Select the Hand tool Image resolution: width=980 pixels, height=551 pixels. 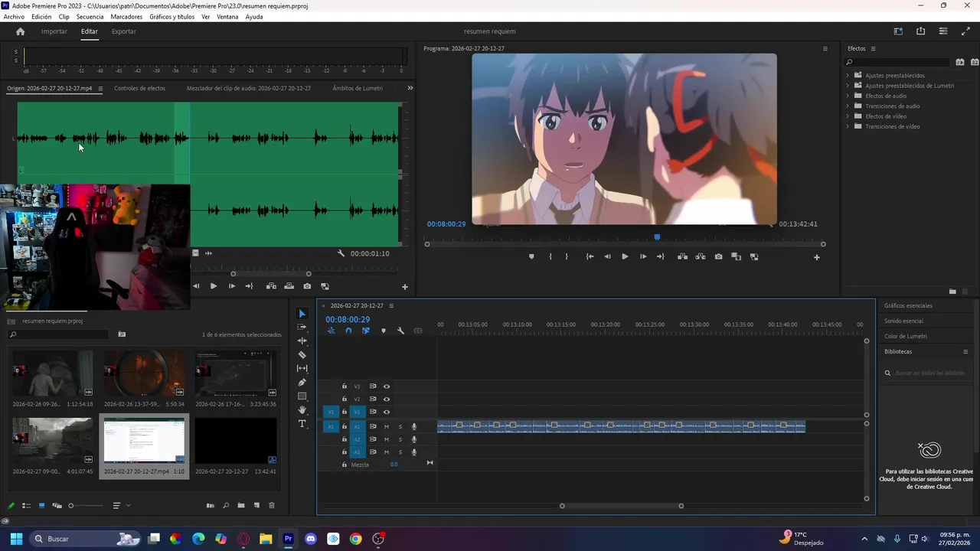(302, 409)
